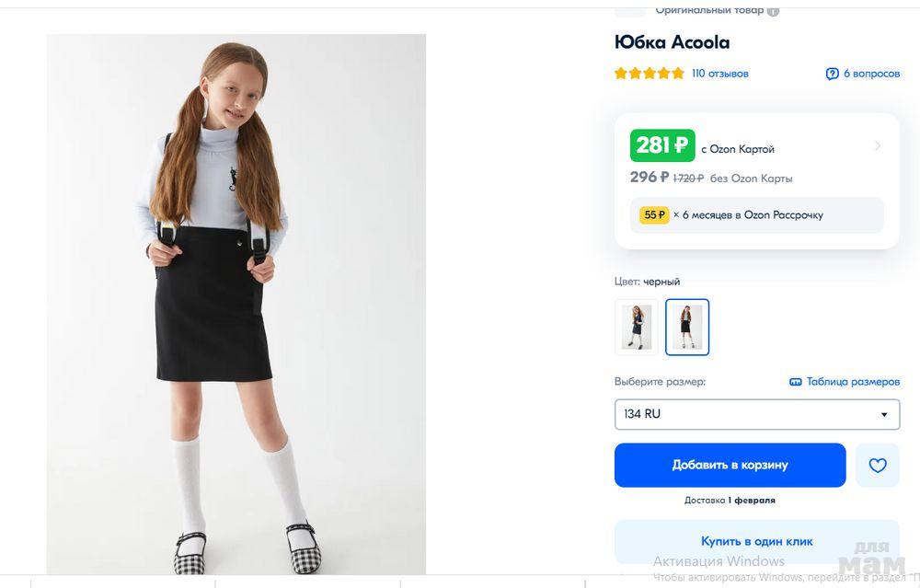Click the five-star rating icons

[650, 74]
